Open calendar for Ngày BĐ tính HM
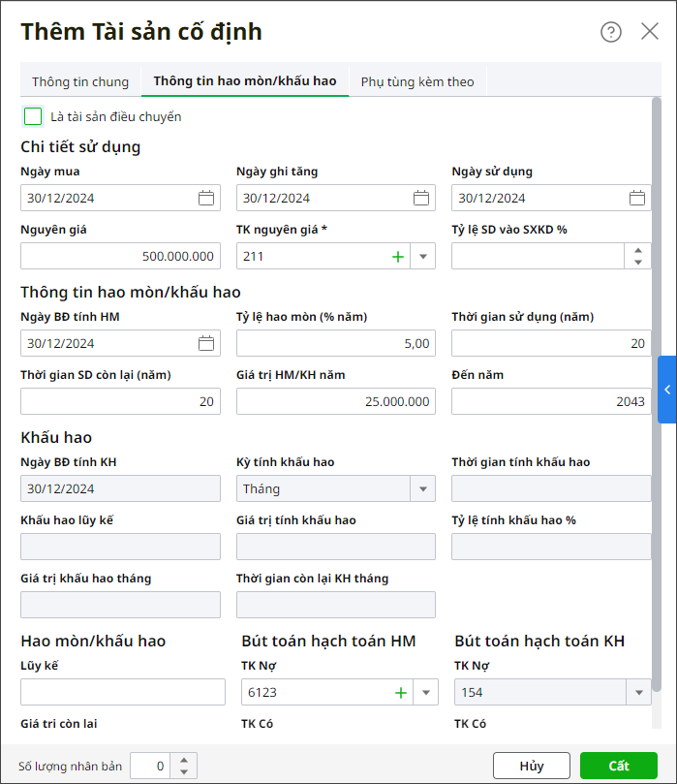The image size is (677, 784). [x=206, y=343]
